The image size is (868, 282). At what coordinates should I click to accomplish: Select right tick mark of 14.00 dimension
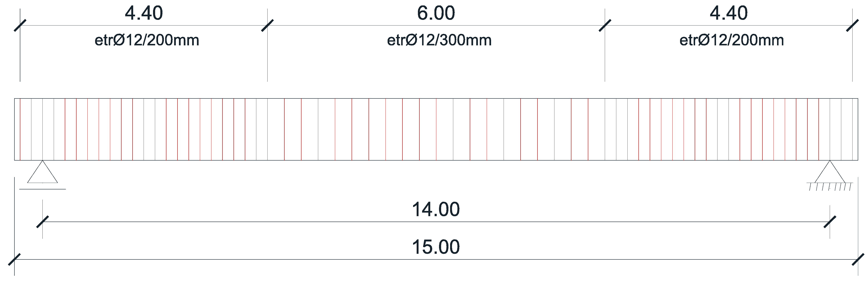pos(830,222)
